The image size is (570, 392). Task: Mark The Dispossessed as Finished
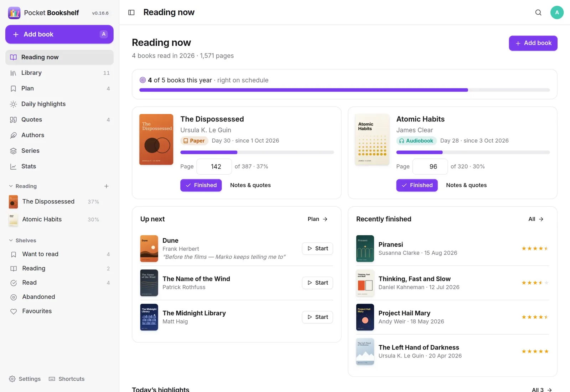pos(201,185)
